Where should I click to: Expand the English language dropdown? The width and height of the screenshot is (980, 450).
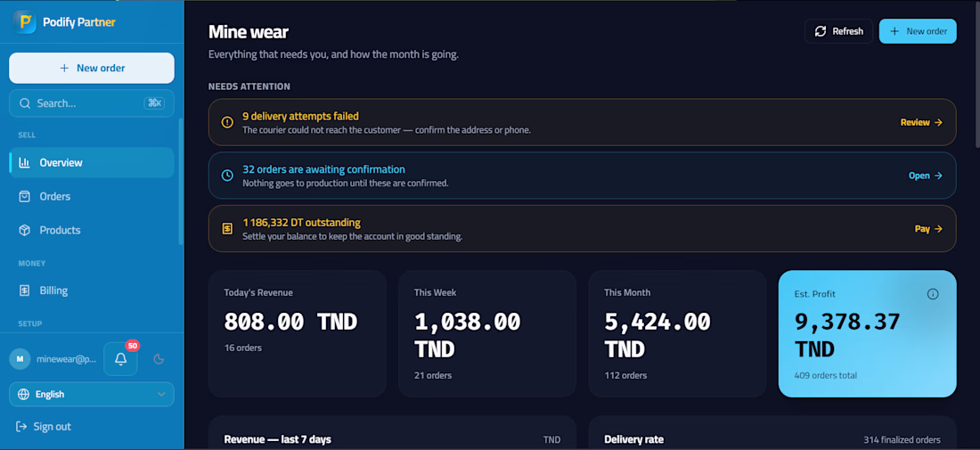(91, 395)
